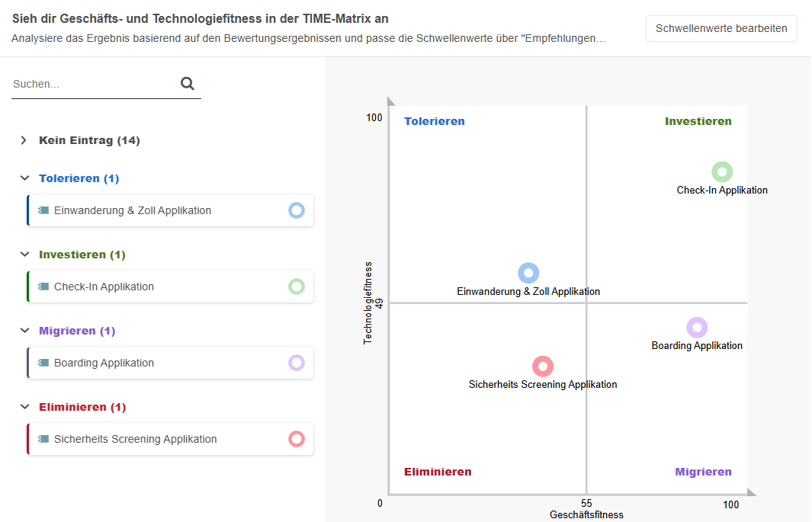
Task: Open Boarding Applikation list entry
Action: (x=104, y=363)
